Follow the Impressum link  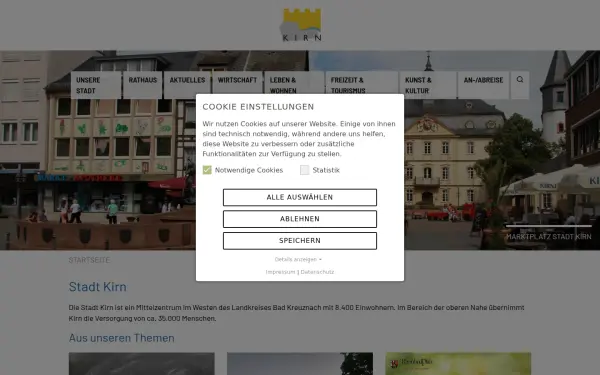(280, 272)
